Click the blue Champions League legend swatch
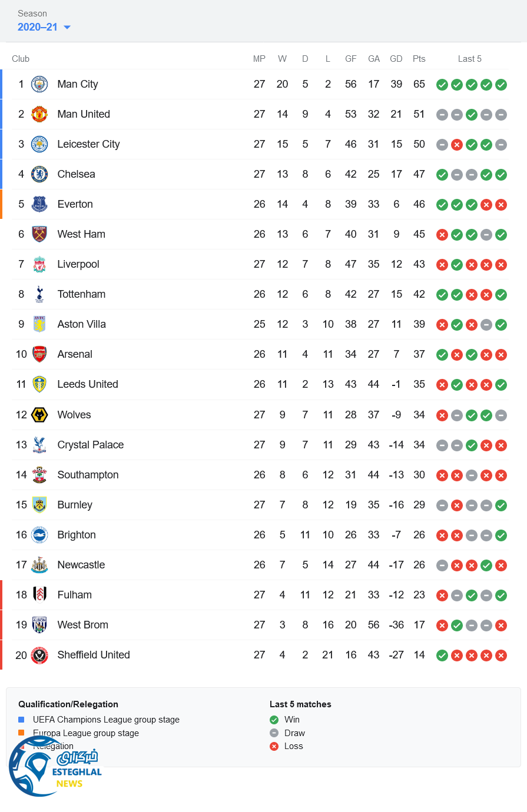 [21, 720]
